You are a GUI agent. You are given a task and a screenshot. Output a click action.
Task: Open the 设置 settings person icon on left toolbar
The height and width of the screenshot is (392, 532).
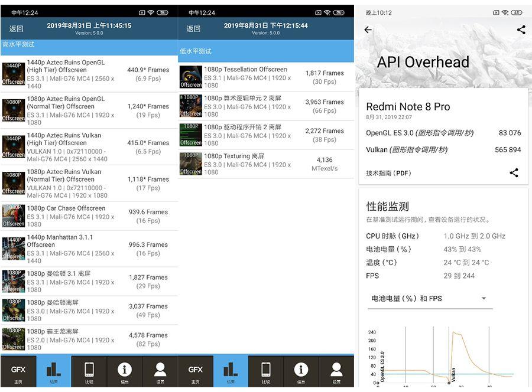click(160, 371)
